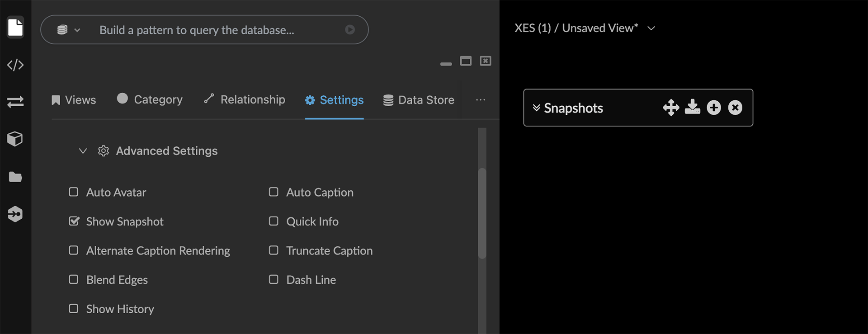Open the document icon in the sidebar
Screen dimensions: 868x334
15,28
